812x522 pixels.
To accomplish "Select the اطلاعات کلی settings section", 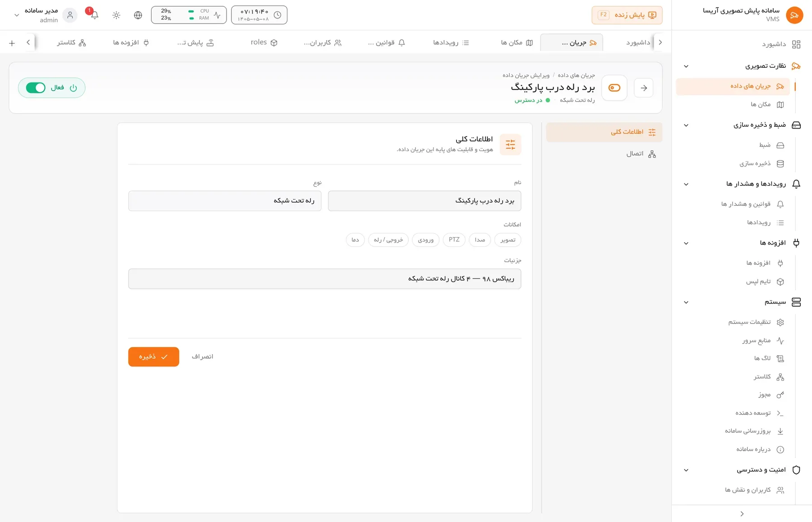I will (604, 132).
